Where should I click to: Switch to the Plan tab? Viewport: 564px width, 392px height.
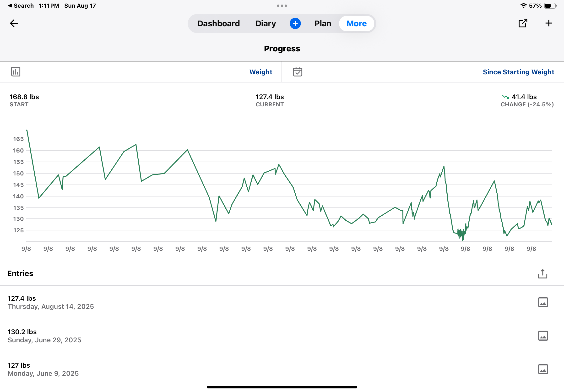(323, 23)
